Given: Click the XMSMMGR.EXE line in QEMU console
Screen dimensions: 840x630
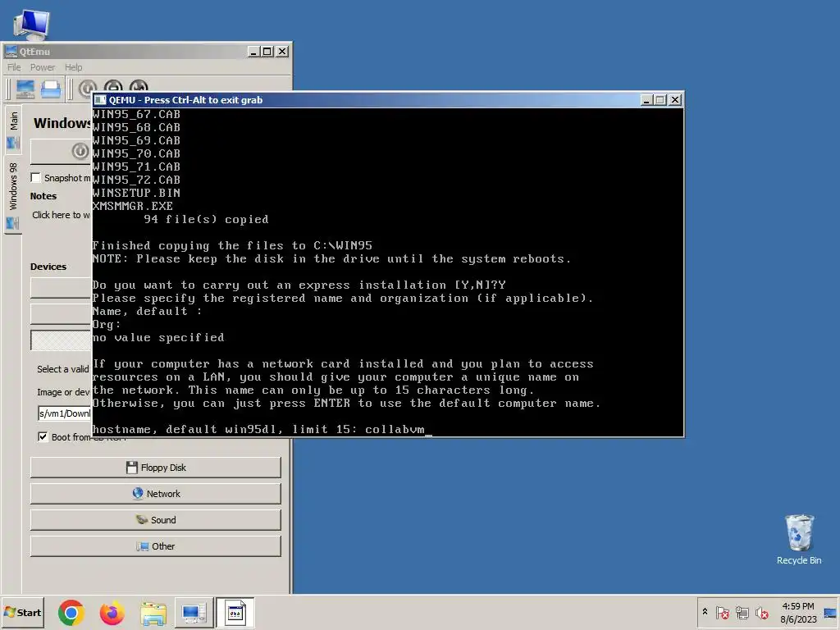Looking at the screenshot, I should pos(132,206).
